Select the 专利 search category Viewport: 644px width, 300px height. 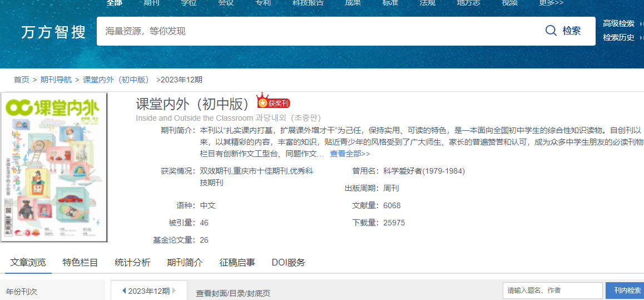263,2
